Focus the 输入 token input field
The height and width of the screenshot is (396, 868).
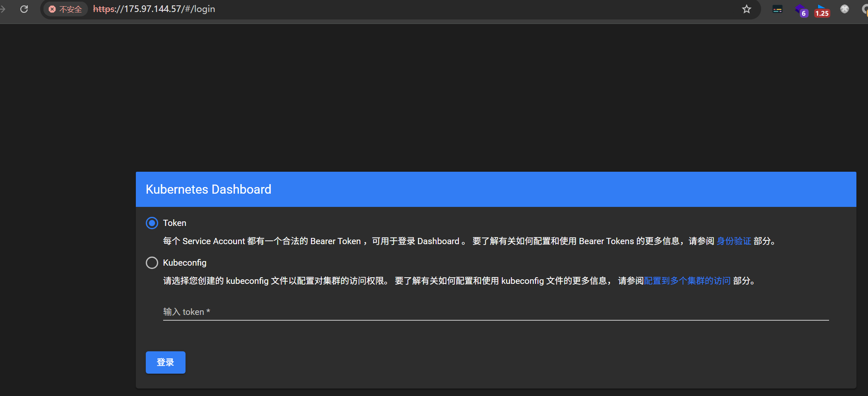pos(495,312)
